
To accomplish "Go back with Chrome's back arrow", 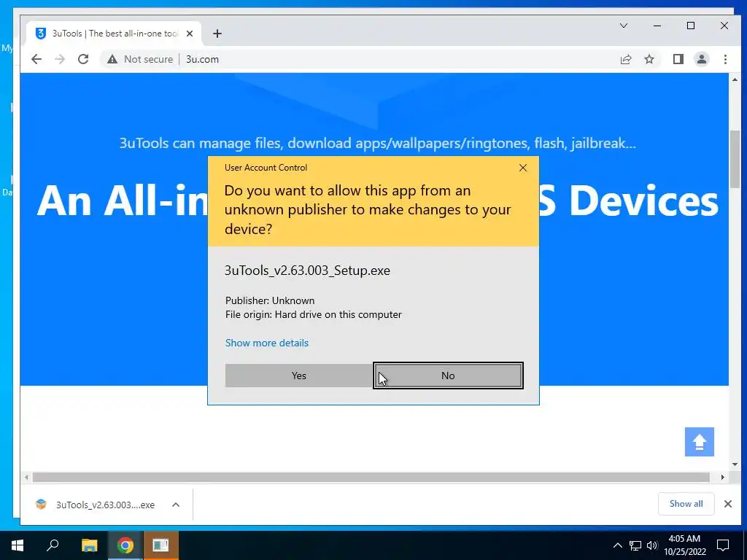I will (36, 59).
